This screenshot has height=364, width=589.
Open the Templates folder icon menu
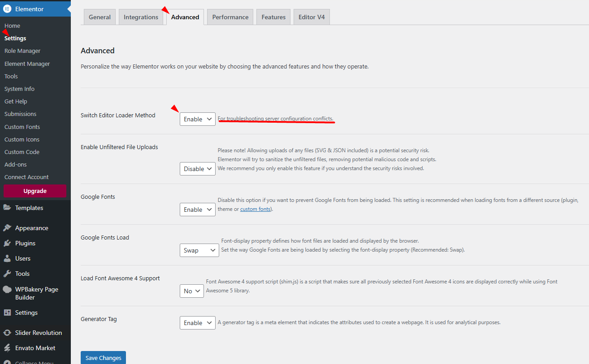point(7,208)
